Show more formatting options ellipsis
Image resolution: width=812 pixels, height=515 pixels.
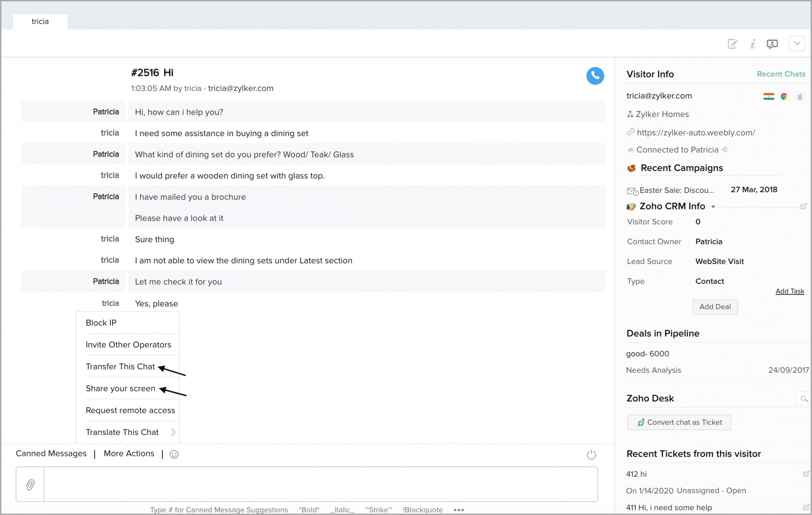(459, 510)
